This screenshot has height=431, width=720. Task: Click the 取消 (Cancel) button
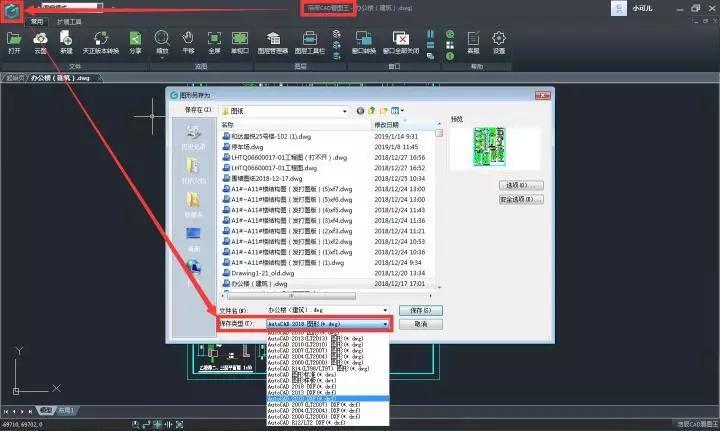pyautogui.click(x=420, y=324)
